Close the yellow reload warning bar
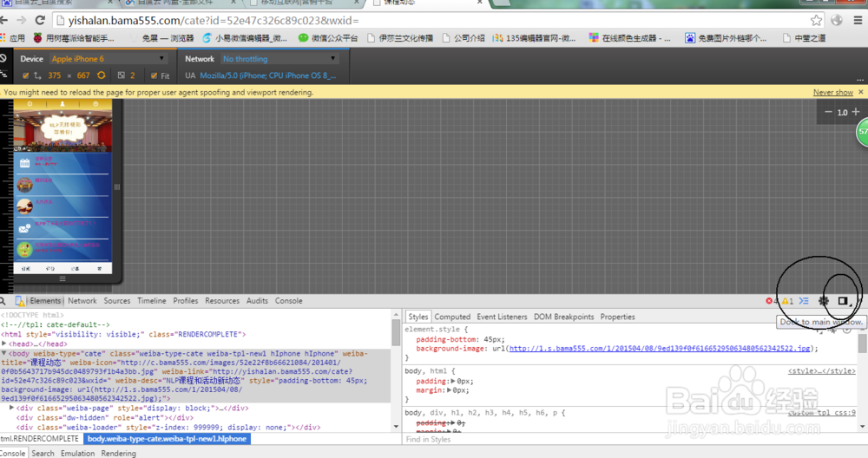This screenshot has height=458, width=868. pyautogui.click(x=861, y=92)
